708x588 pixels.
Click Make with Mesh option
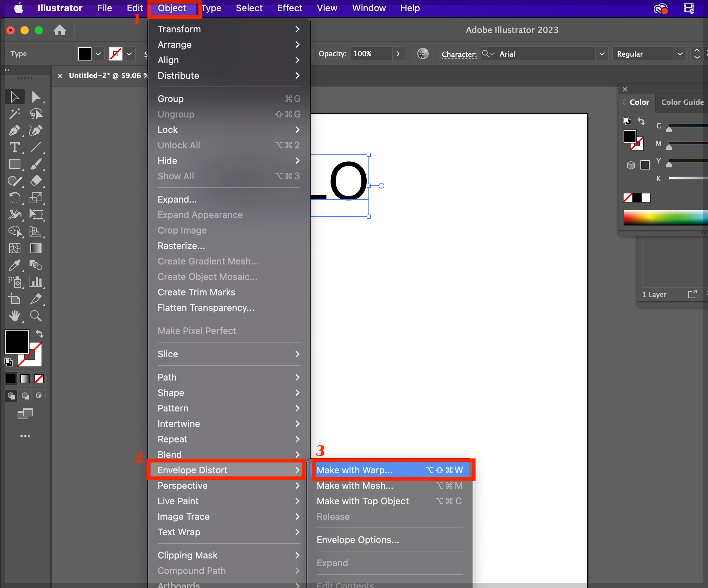(x=355, y=486)
